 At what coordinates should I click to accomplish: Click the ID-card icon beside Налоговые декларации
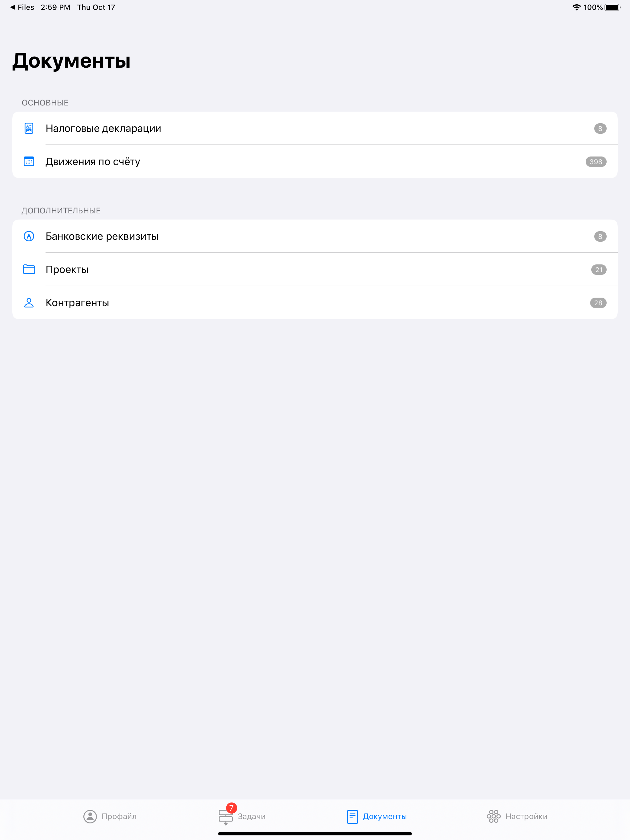coord(29,128)
